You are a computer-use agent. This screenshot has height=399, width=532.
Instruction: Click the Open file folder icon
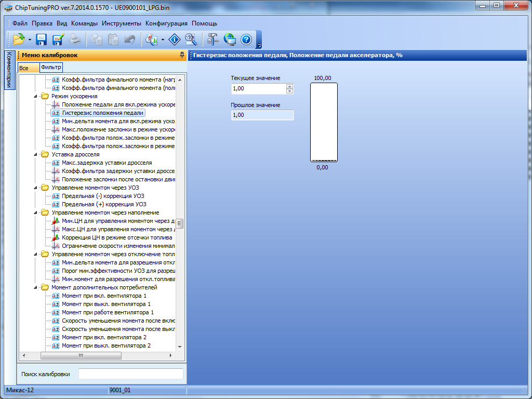click(19, 39)
